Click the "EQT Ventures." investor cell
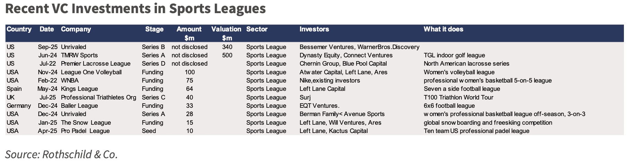Screen dimensions: 644x162 click(319, 106)
